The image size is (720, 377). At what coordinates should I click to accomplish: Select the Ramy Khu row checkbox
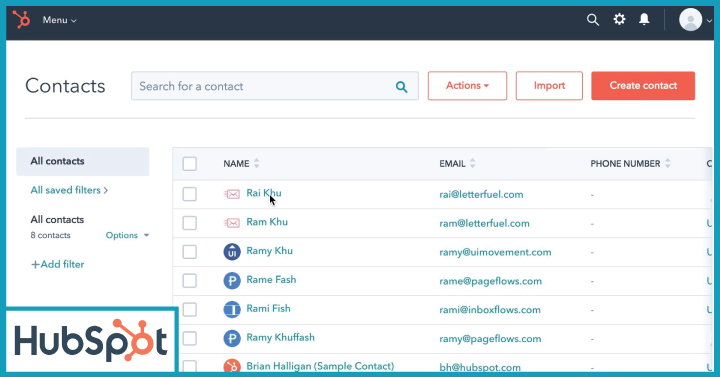[x=190, y=252]
